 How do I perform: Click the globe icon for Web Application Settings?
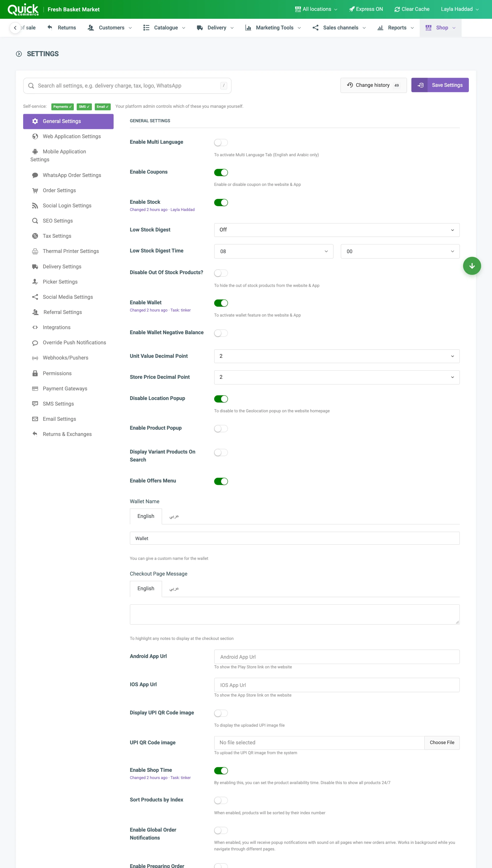click(x=35, y=136)
